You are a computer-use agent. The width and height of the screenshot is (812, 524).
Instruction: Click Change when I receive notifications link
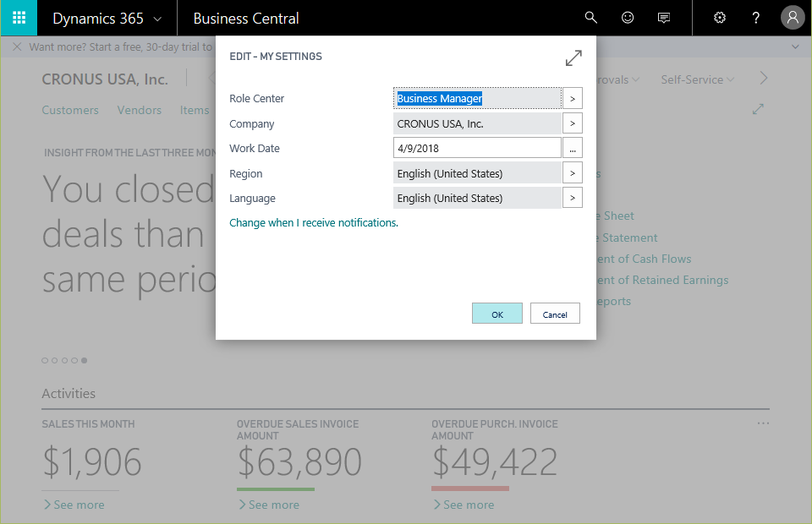click(x=314, y=223)
